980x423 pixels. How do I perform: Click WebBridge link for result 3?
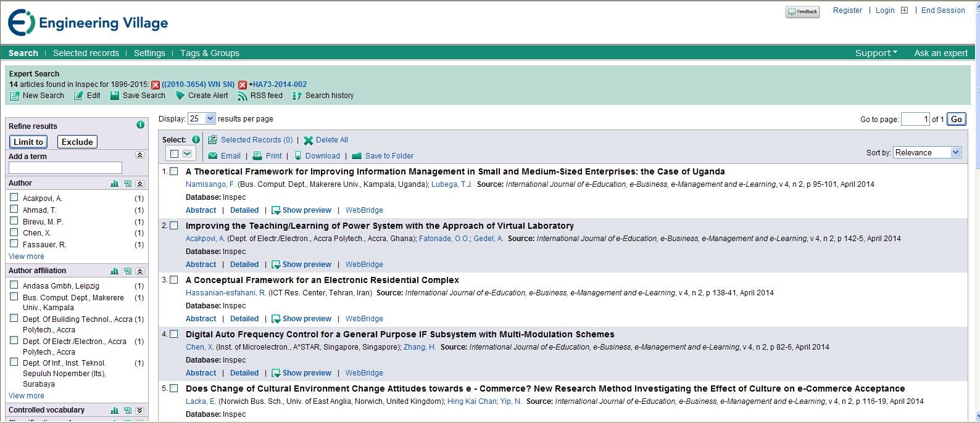pos(364,319)
